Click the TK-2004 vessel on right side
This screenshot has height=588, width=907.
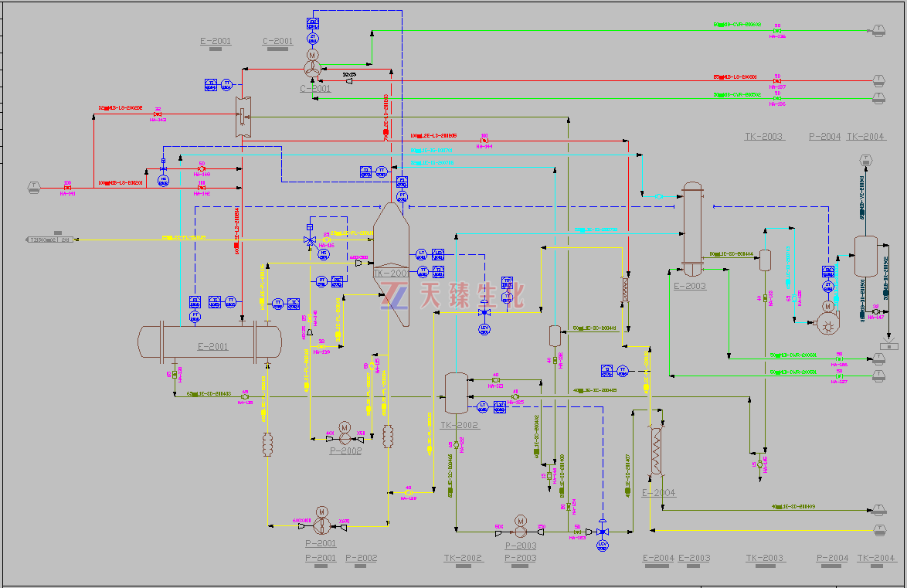tap(865, 255)
